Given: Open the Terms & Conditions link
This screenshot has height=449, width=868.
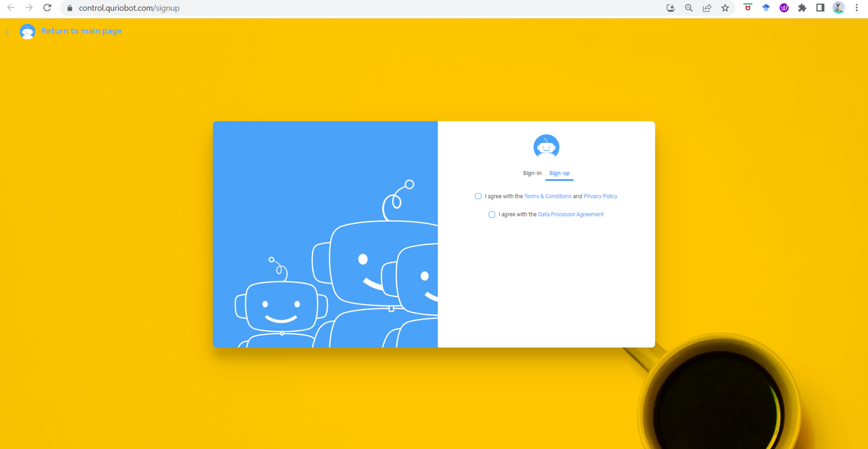Looking at the screenshot, I should click(547, 197).
